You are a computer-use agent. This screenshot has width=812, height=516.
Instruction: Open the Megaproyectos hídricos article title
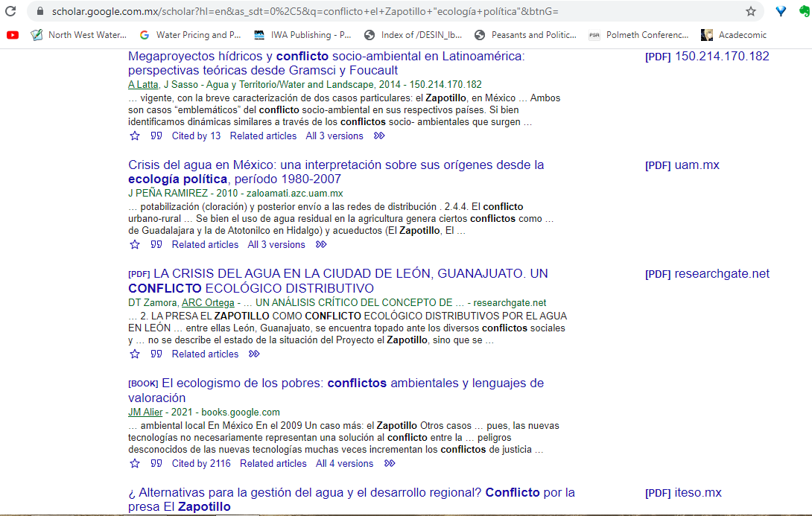click(x=326, y=63)
